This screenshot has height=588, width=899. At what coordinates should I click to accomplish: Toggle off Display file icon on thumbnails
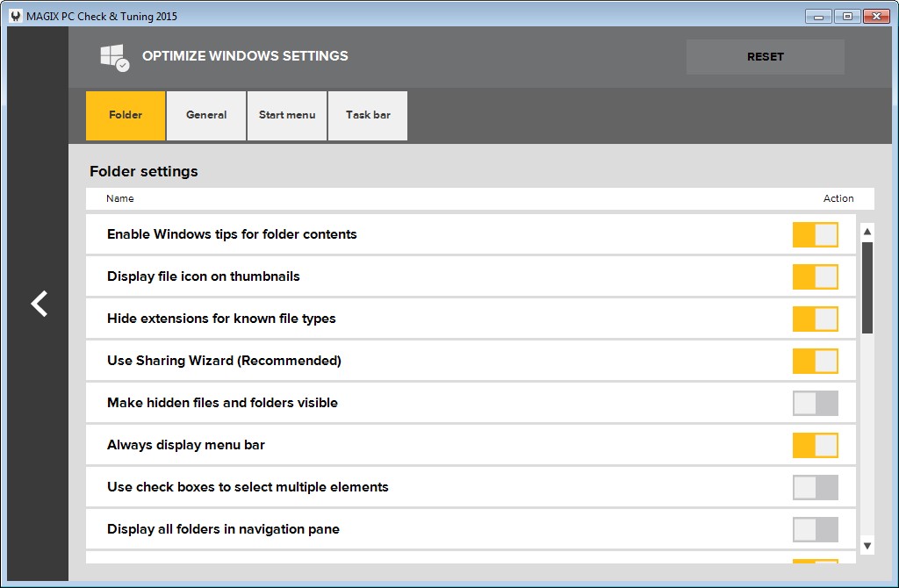click(815, 276)
